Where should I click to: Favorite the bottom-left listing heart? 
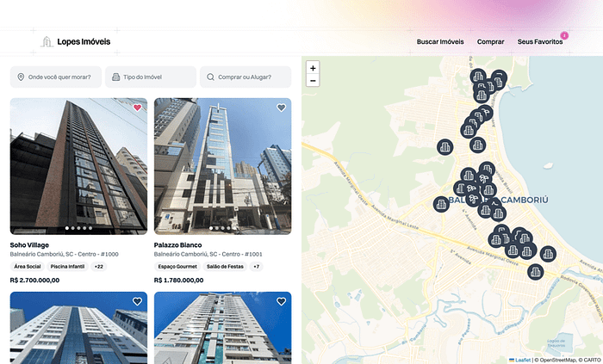(137, 302)
